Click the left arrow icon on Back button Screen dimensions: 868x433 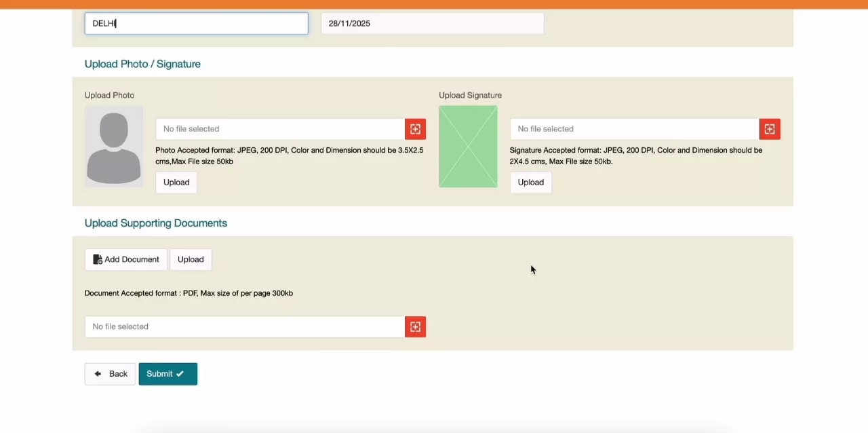click(98, 374)
